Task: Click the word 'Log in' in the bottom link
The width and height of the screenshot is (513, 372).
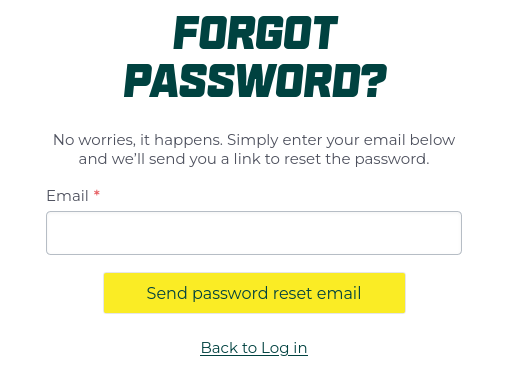Action: (x=284, y=348)
